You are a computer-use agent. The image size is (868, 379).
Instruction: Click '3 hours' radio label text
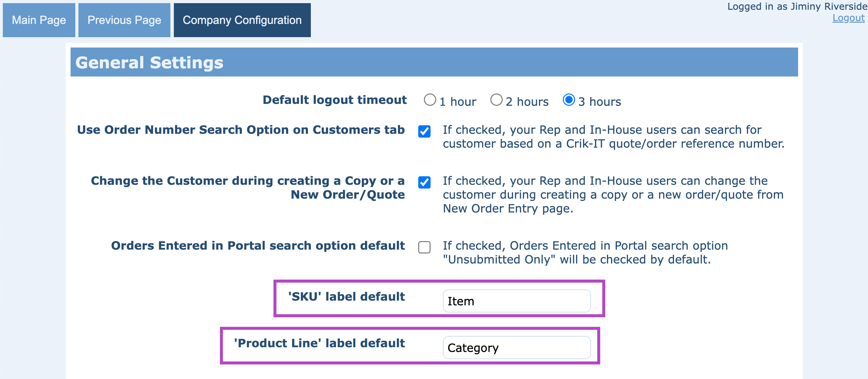pos(599,102)
